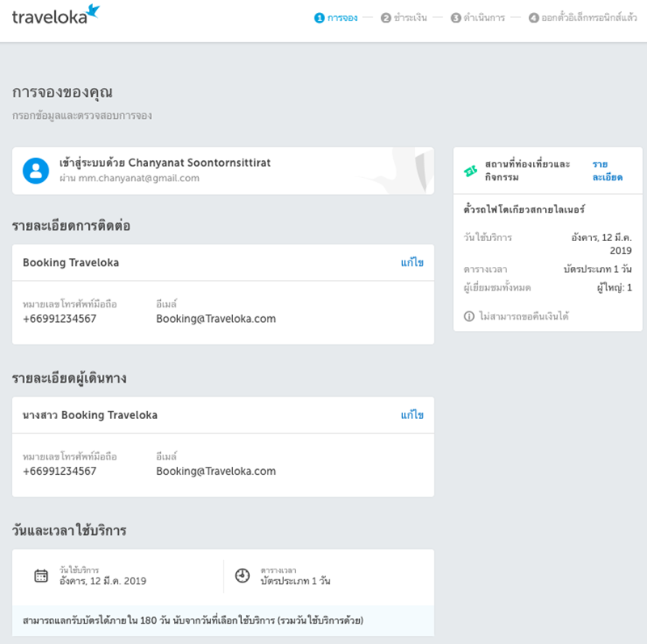Viewport: 647px width, 644px height.
Task: Click visit date อังคาร, 12 มี.ค. 2019 in summary panel
Action: [x=601, y=244]
